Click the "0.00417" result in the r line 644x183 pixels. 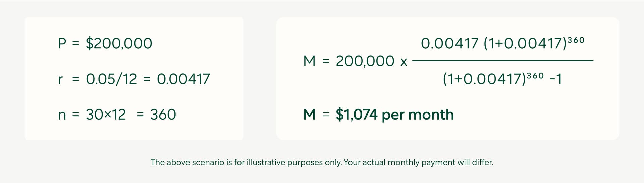(x=183, y=79)
